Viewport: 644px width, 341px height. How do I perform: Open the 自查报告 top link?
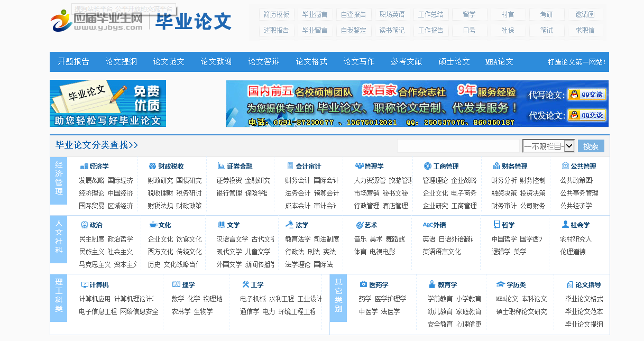(x=354, y=14)
